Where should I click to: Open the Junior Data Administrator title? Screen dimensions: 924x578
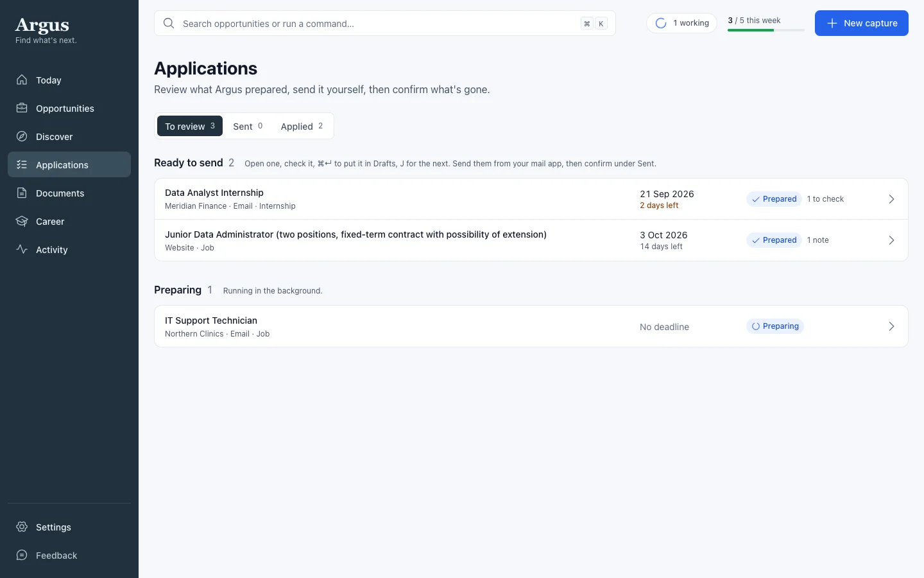(x=355, y=234)
